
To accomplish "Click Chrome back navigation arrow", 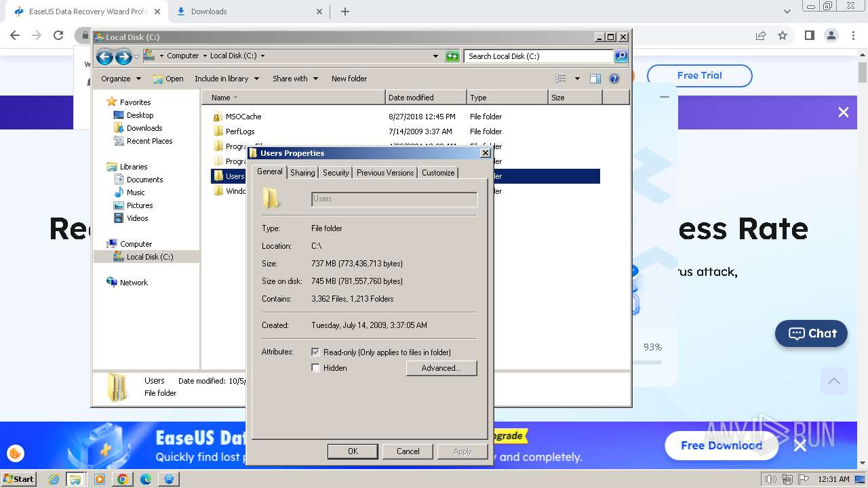I will [15, 35].
